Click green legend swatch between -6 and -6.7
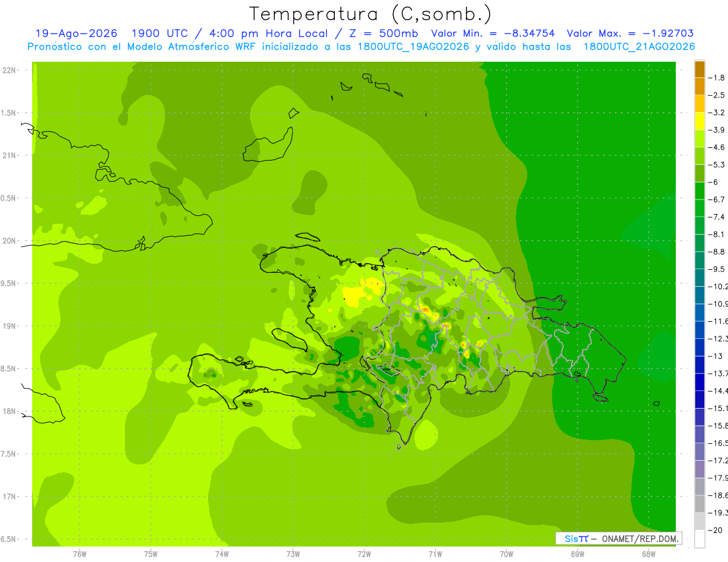728x562 pixels. [699, 191]
